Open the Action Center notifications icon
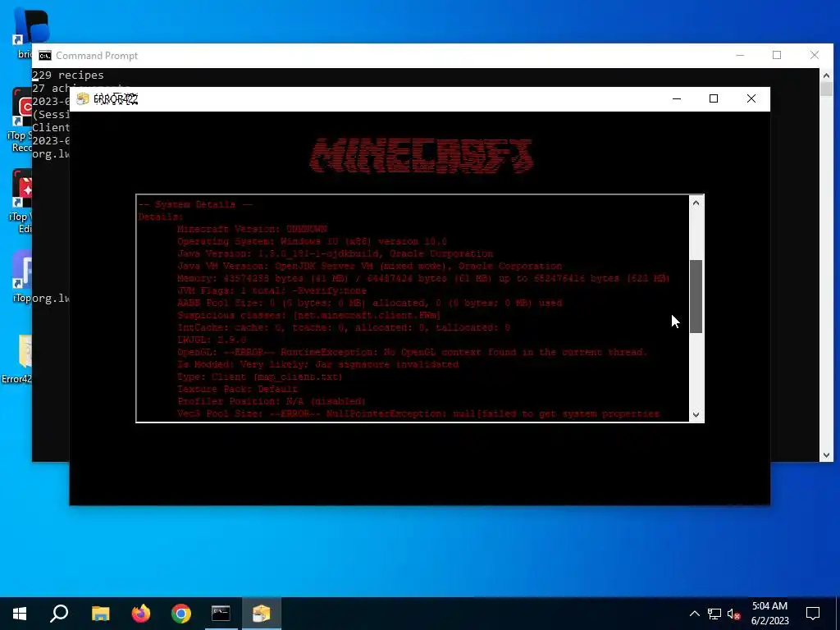840x630 pixels. [813, 614]
